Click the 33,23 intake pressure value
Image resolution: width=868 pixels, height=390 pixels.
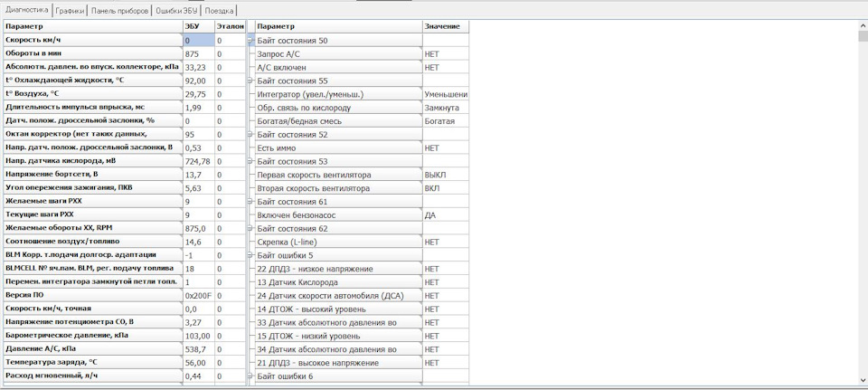click(x=198, y=67)
